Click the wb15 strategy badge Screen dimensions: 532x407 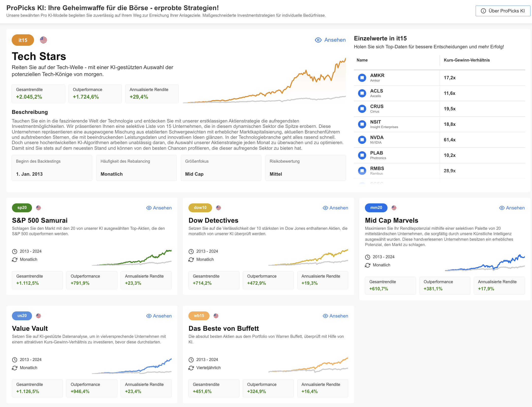[x=199, y=316]
